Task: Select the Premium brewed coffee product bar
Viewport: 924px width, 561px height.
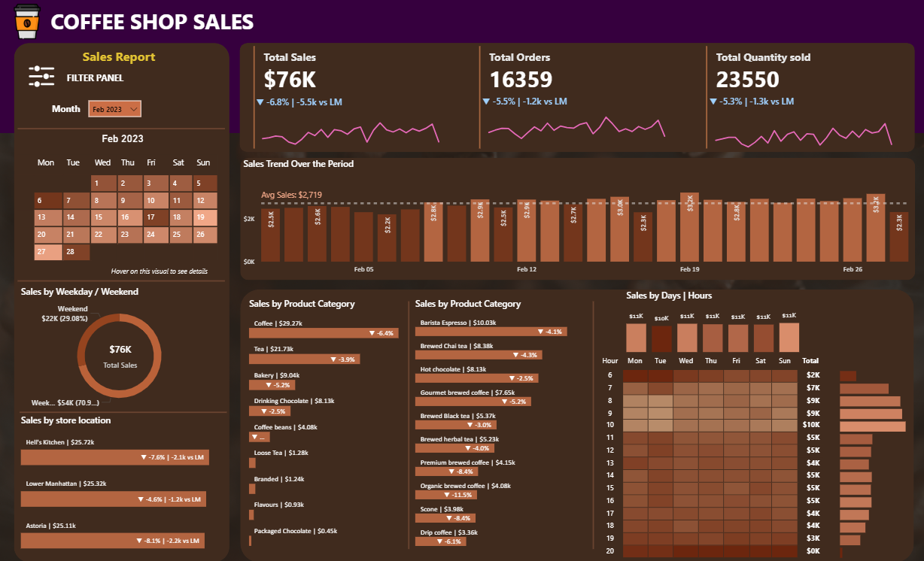Action: 447,472
